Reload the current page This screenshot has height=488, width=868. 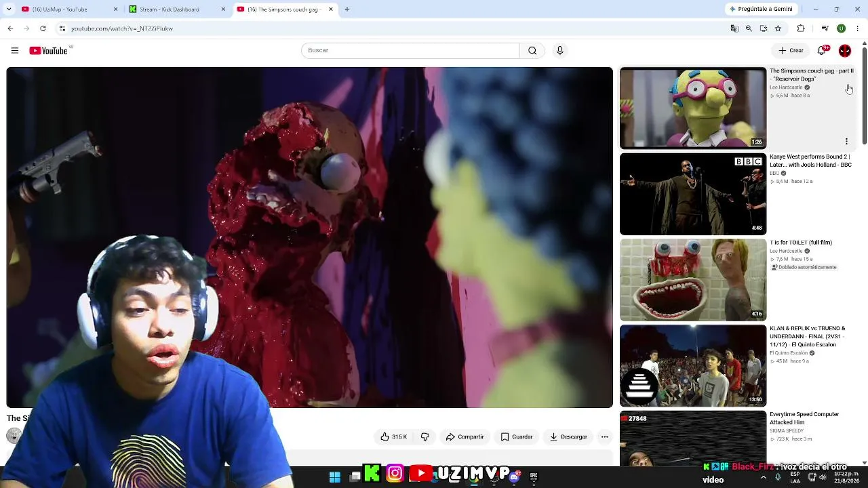(x=43, y=28)
